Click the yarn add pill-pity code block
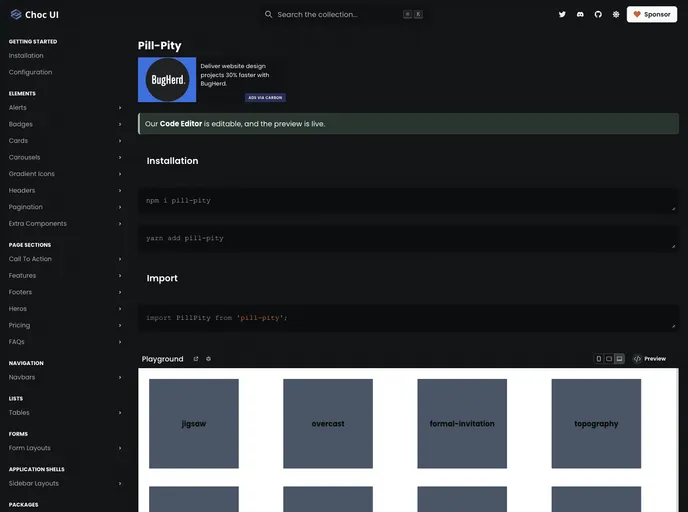The width and height of the screenshot is (688, 512). pos(408,238)
